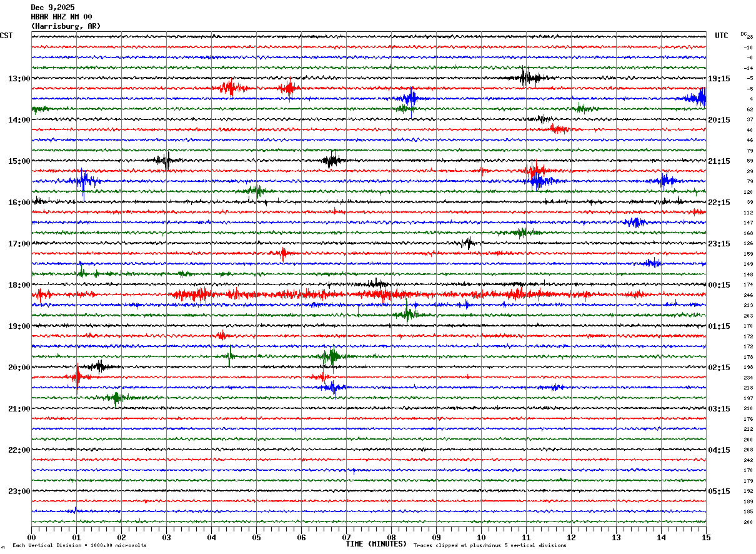Select the "HBAR HHZ NM 00" station code
756x554 pixels.
(x=61, y=17)
